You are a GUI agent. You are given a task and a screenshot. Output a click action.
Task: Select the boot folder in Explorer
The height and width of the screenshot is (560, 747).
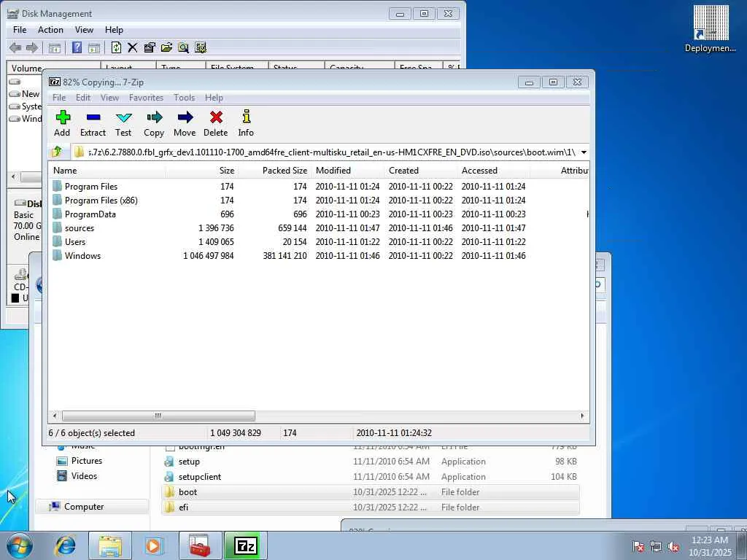(x=371, y=492)
